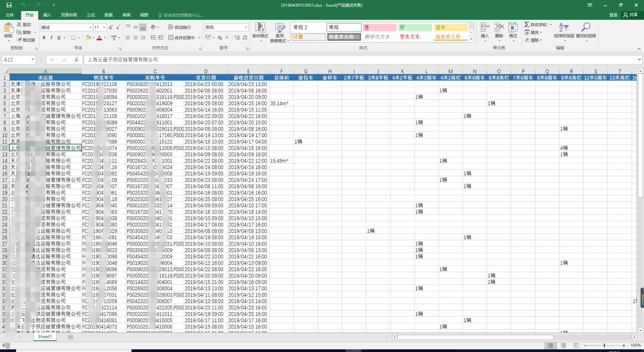Switch to Page Layout view icon
The height and width of the screenshot is (352, 644).
click(563, 345)
